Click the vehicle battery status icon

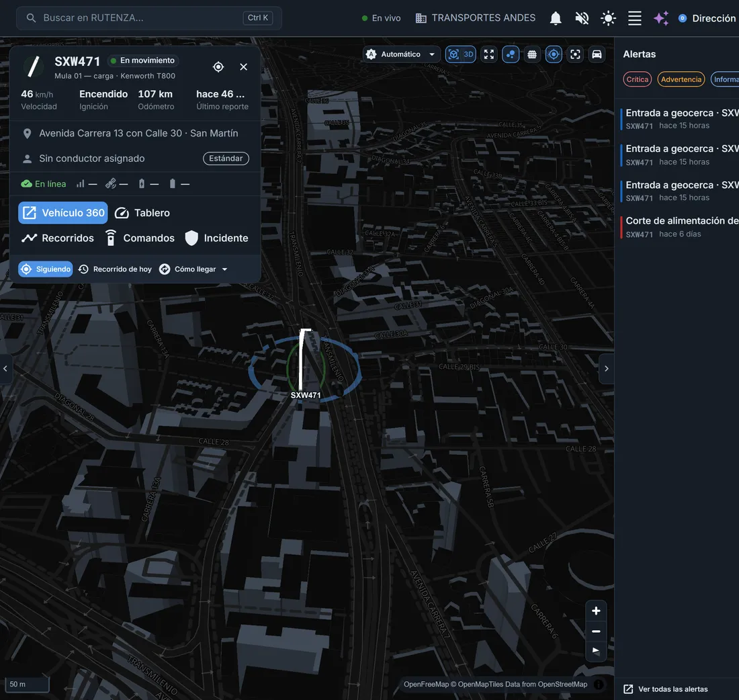click(141, 184)
